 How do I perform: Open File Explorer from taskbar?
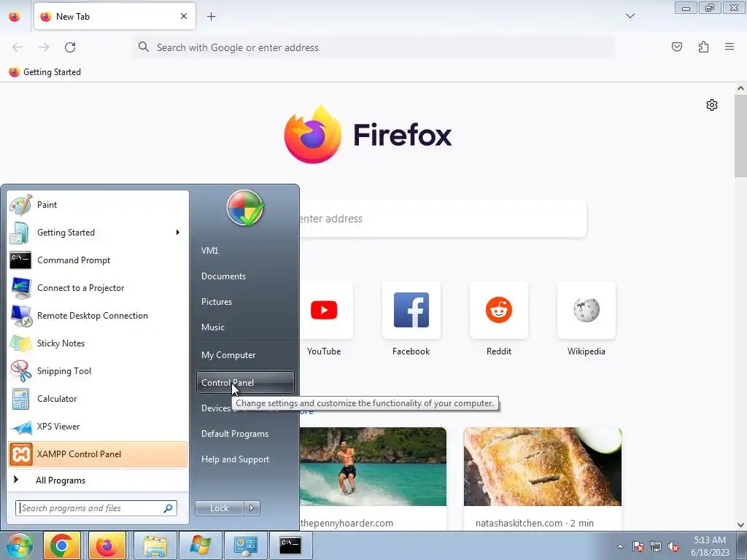coord(155,545)
